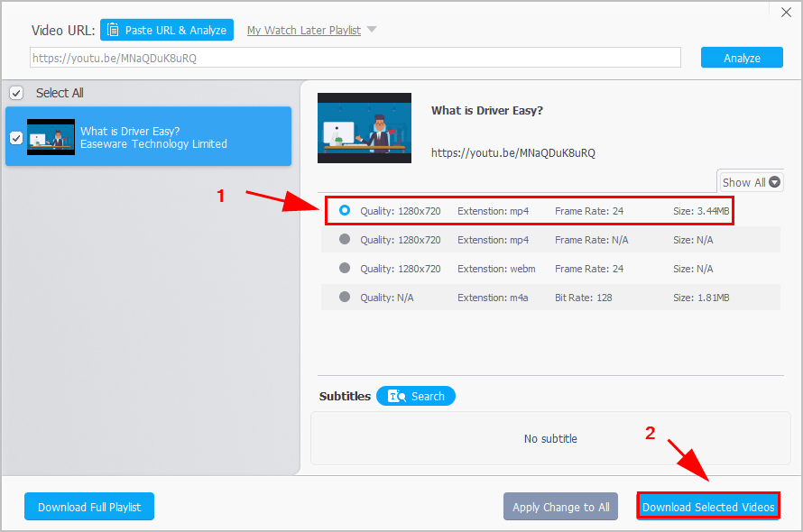The height and width of the screenshot is (532, 803).
Task: Click Download Selected Videos
Action: point(707,506)
